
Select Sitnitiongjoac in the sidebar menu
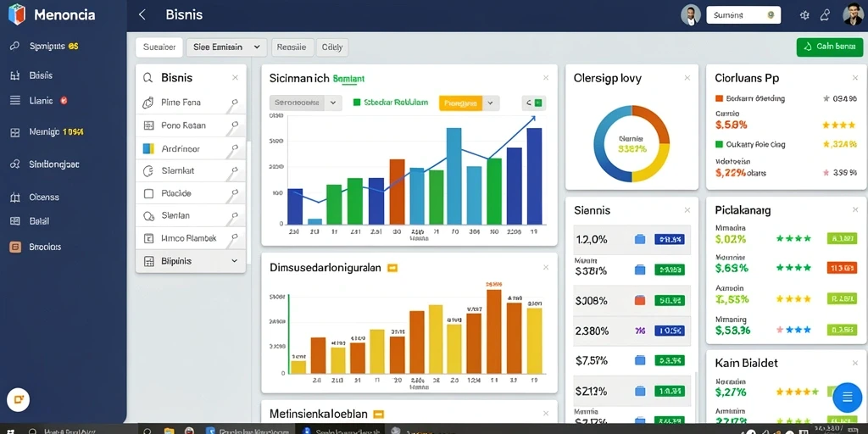pos(53,164)
